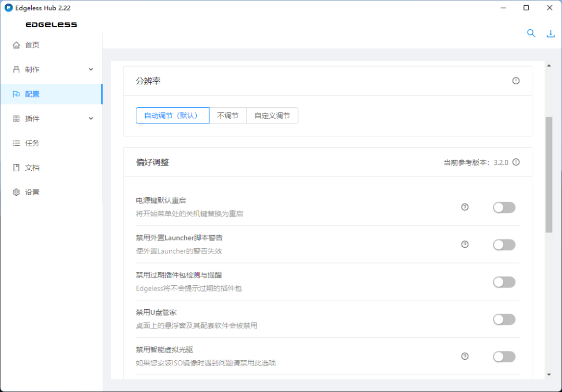
Task: Expand the 制作 sidebar menu chevron
Action: pos(91,69)
